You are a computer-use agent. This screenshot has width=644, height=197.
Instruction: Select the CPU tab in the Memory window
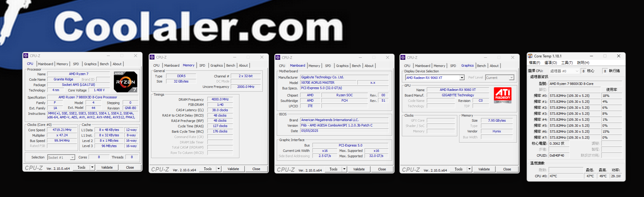click(x=156, y=65)
